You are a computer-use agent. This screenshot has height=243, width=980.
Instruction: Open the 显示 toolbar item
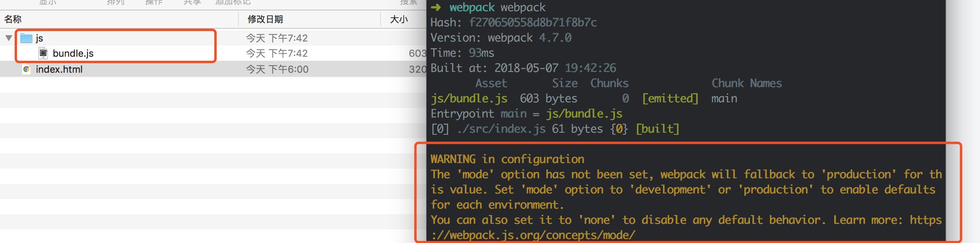click(x=48, y=2)
